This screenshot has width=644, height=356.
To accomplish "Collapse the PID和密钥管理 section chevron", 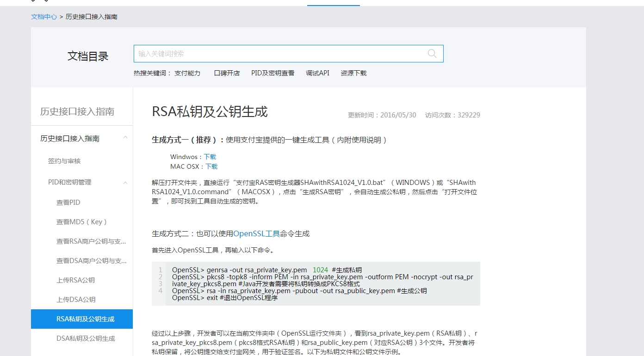I will [125, 183].
